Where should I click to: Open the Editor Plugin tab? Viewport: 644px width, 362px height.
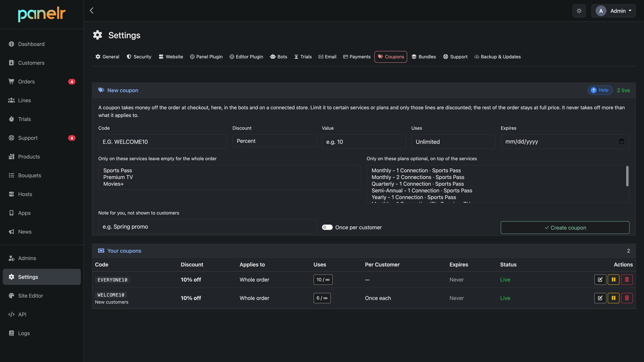coord(246,57)
